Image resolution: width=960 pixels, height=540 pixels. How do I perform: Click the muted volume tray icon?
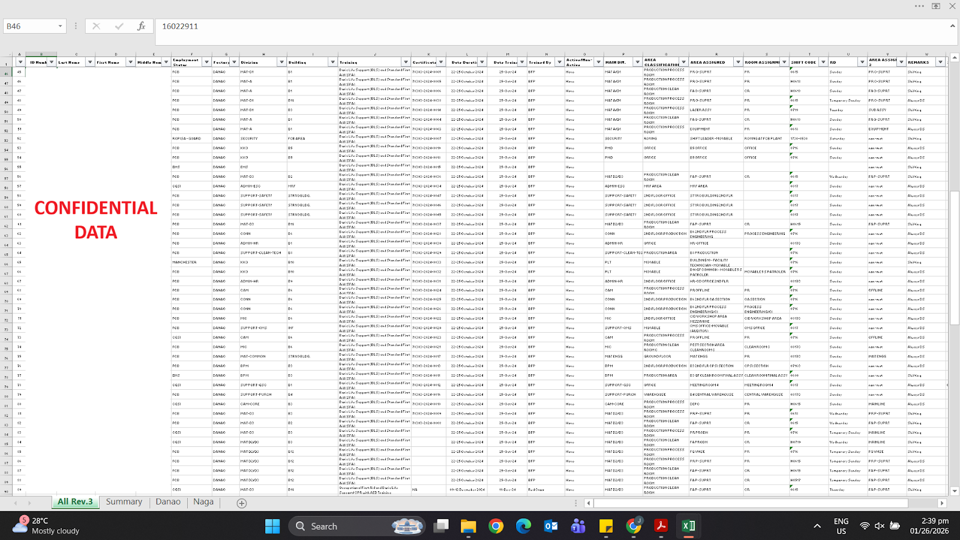pyautogui.click(x=880, y=526)
